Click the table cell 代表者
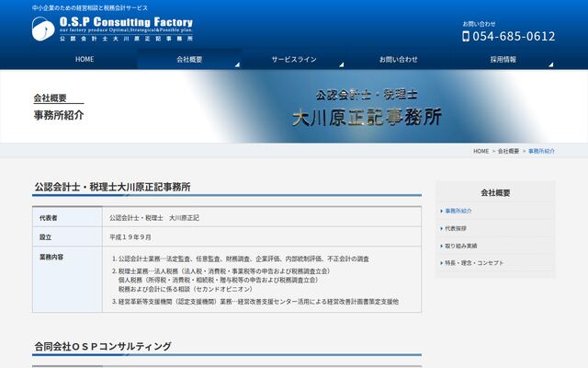Image resolution: width=588 pixels, height=368 pixels. pyautogui.click(x=67, y=218)
